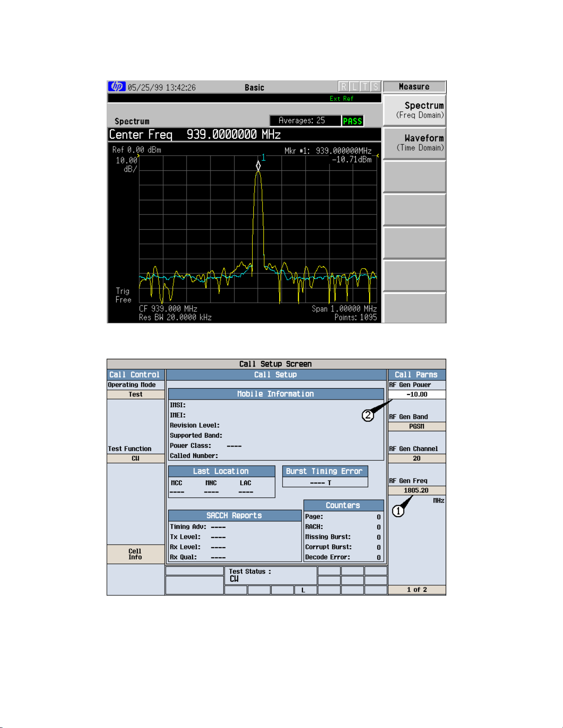Click the Measure menu title
The width and height of the screenshot is (563, 728).
[x=414, y=86]
